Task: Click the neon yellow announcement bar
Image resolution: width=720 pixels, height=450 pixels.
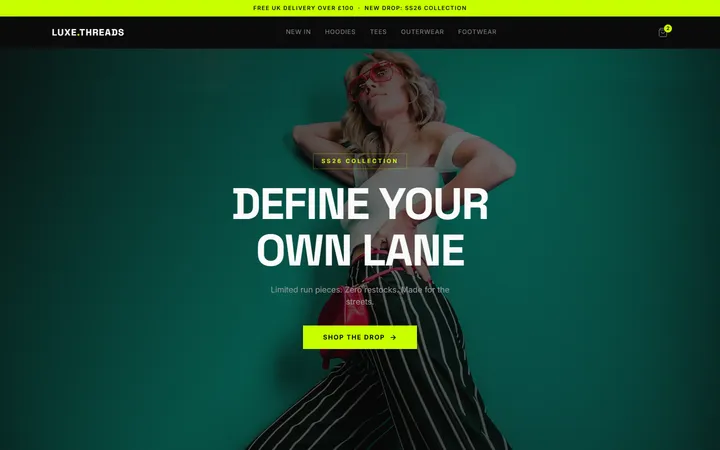Action: [x=360, y=8]
